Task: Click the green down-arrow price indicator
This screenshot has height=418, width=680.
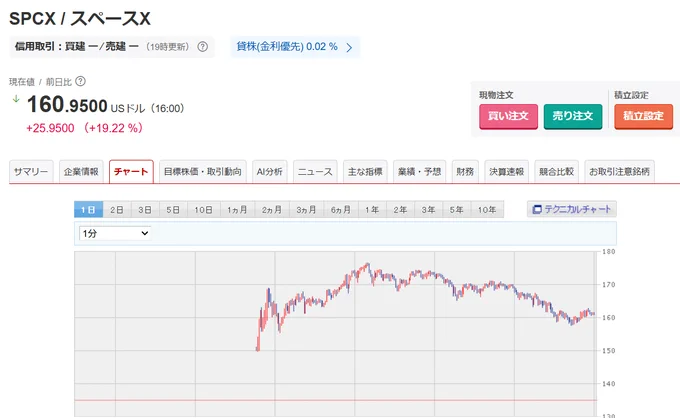Action: tap(16, 99)
